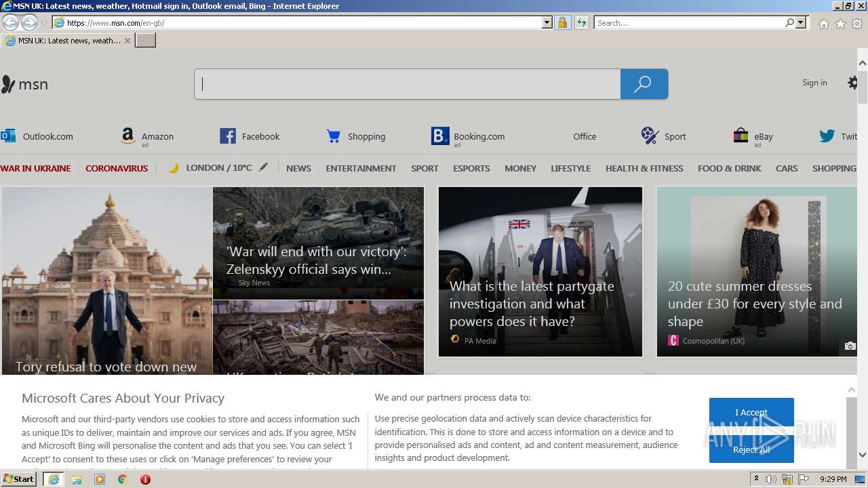The height and width of the screenshot is (488, 868).
Task: Open the Office shortcut link
Action: pos(585,136)
